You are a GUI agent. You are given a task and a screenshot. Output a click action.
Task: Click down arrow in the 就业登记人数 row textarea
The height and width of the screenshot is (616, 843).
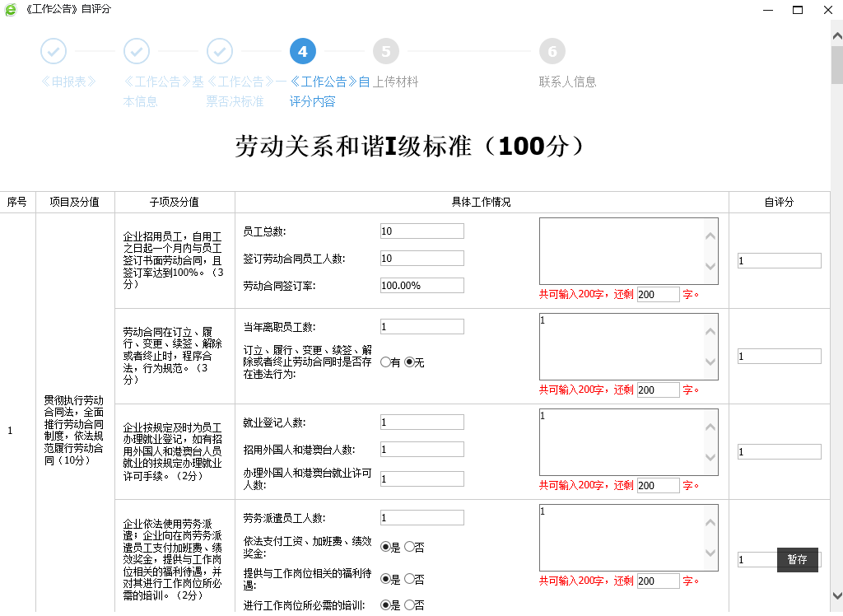click(710, 457)
